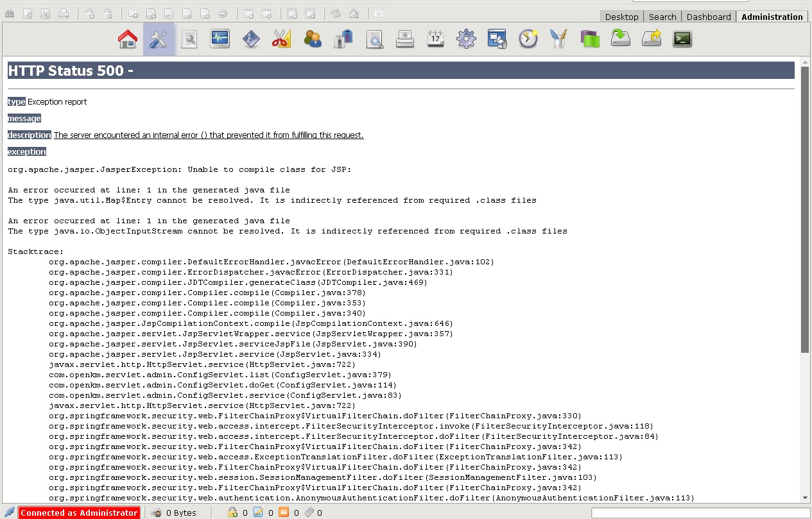This screenshot has height=519, width=812.
Task: Click the calendar icon in admin toolbar
Action: point(436,40)
